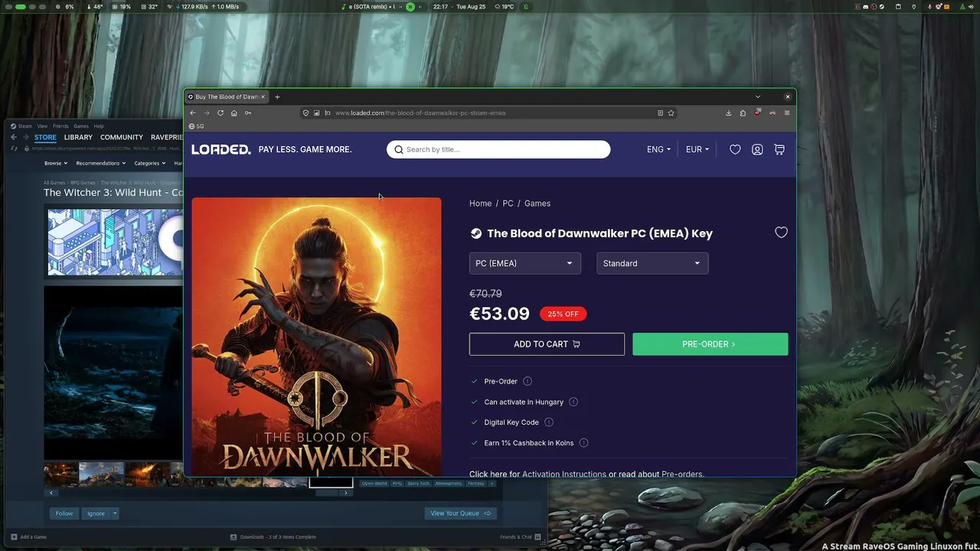Open the passwords key icon in the browser toolbar
The width and height of the screenshot is (980, 551).
click(x=248, y=113)
